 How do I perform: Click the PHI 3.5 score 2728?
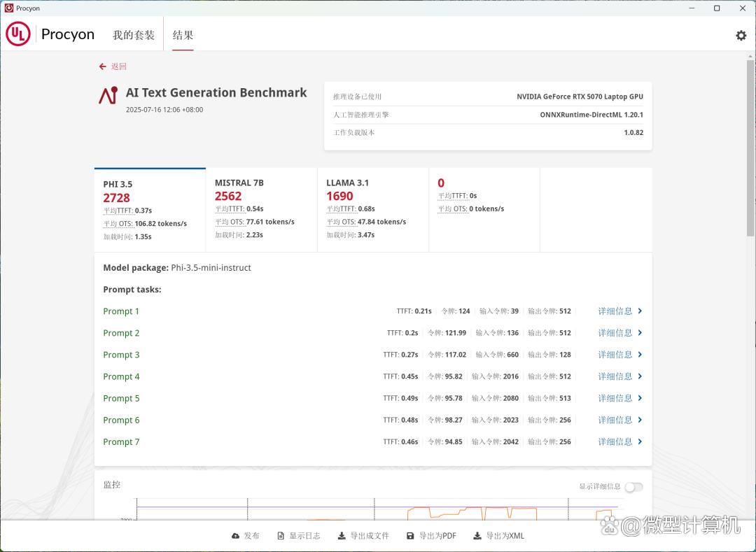pyautogui.click(x=116, y=197)
